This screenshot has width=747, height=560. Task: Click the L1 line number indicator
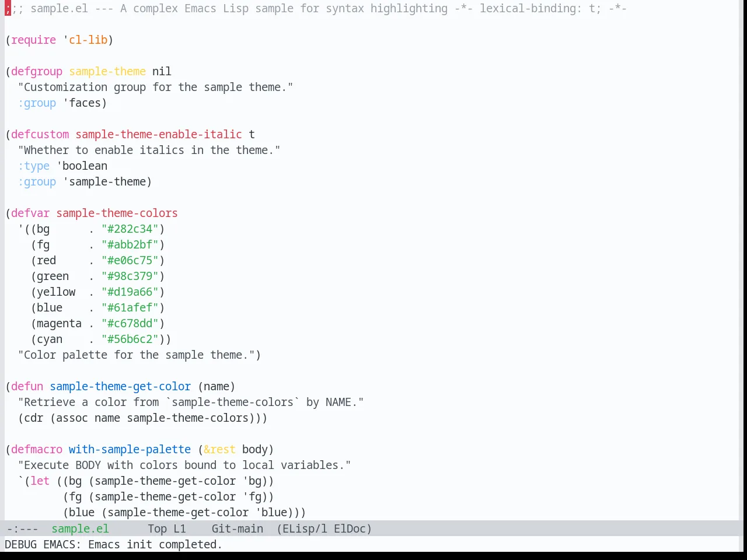coord(179,528)
